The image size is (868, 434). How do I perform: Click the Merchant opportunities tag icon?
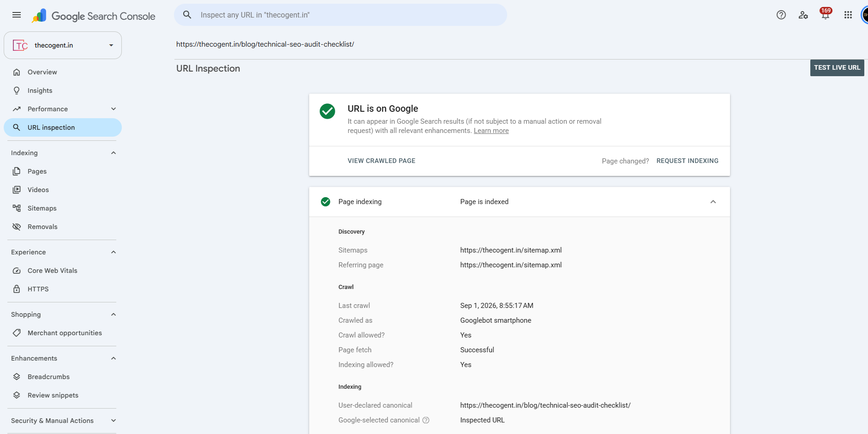click(17, 333)
